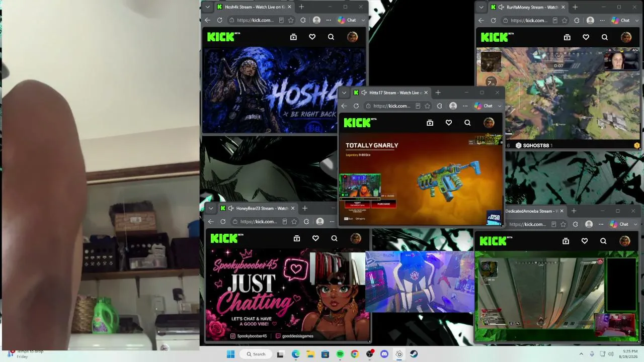Expand tab search chevron in RunYaMoney window
Image resolution: width=644 pixels, height=362 pixels.
tap(481, 7)
